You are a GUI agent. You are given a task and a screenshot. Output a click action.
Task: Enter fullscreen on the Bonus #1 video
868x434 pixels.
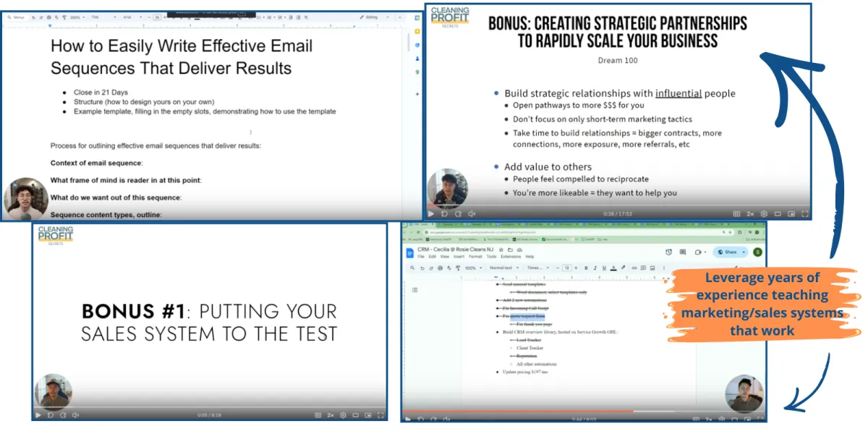[x=380, y=414]
